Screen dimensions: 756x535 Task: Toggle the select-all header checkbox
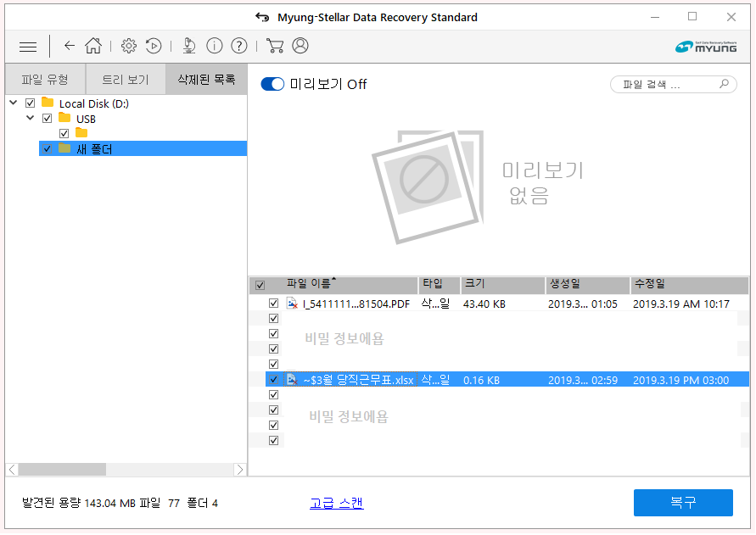pyautogui.click(x=260, y=286)
